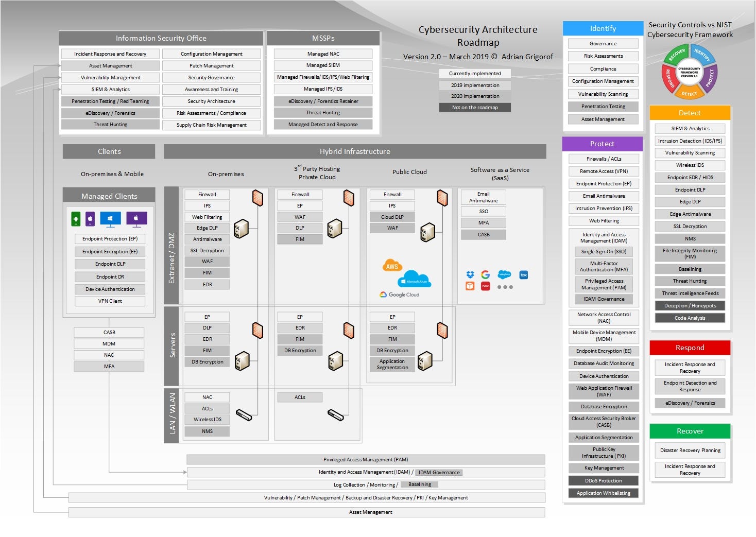The width and height of the screenshot is (756, 537).
Task: Click the 'IDAM Governance' tag in bottom bar
Action: [439, 473]
